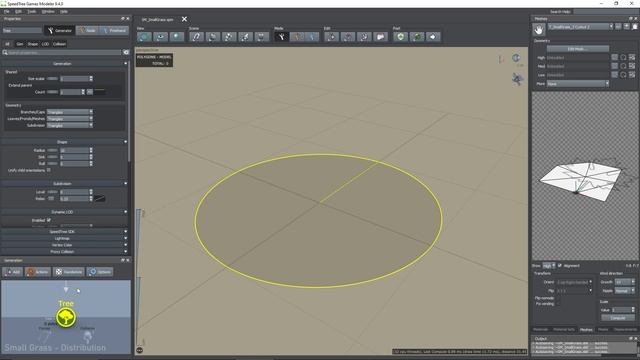Toggle Unify child orientations checkbox
This screenshot has height=360, width=640.
point(49,170)
